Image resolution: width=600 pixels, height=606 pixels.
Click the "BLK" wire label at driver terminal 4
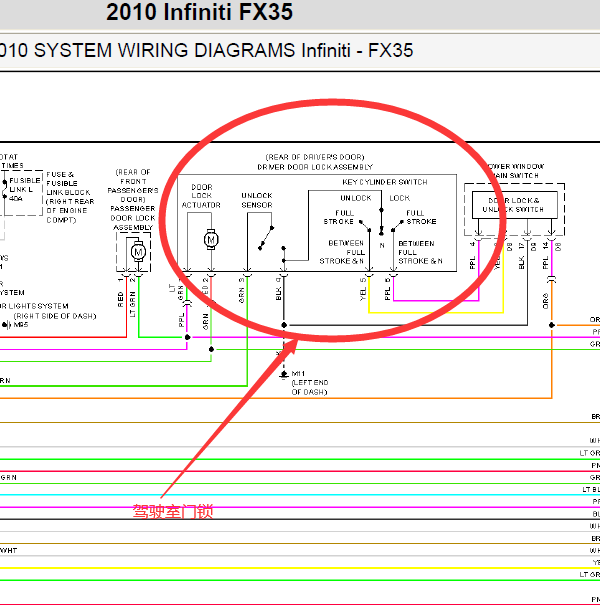pyautogui.click(x=278, y=294)
